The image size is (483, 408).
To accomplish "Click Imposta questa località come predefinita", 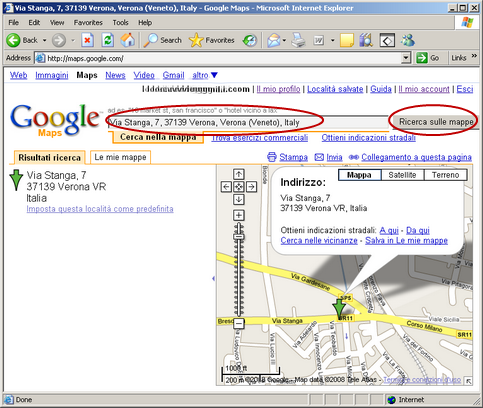I will [x=100, y=209].
